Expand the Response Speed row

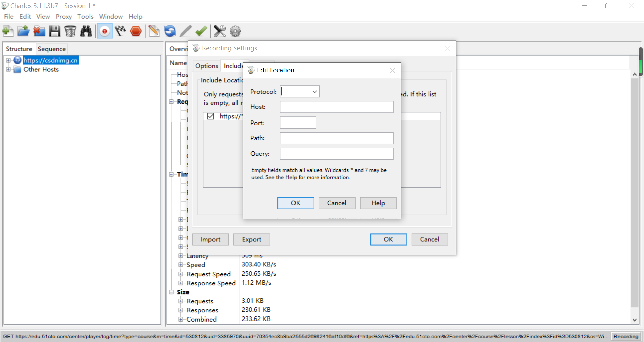point(181,283)
